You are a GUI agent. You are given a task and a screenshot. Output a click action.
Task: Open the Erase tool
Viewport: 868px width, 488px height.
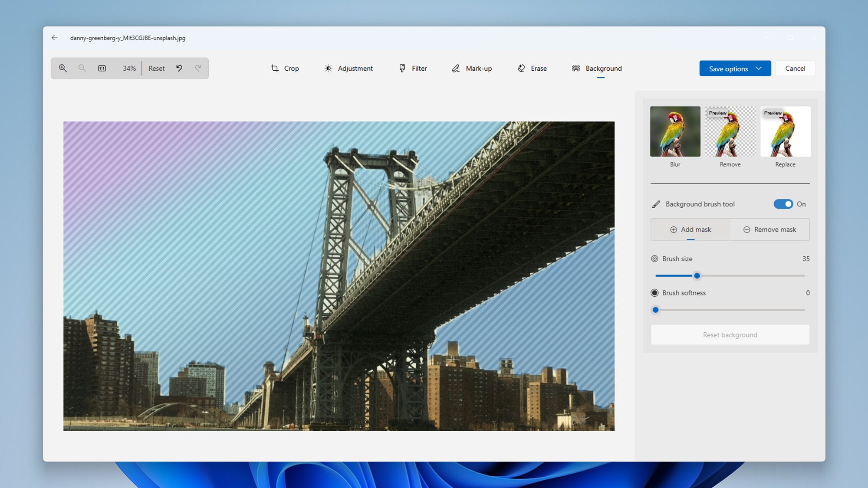point(532,68)
